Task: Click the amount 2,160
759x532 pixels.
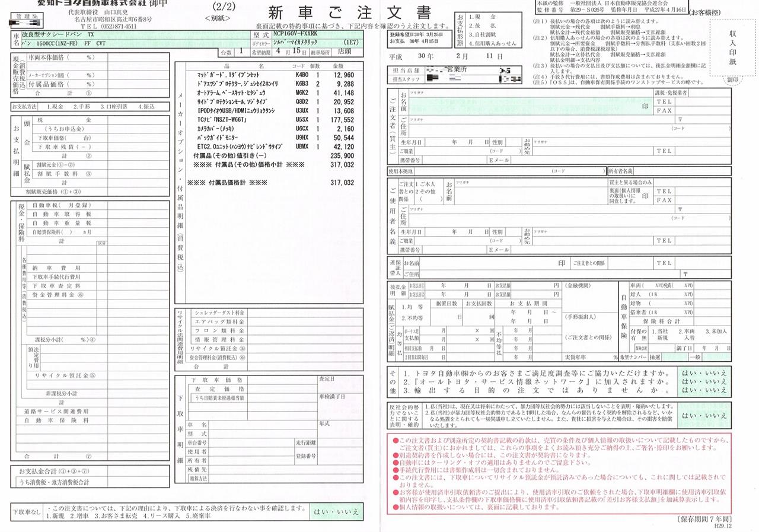Action: (x=345, y=129)
